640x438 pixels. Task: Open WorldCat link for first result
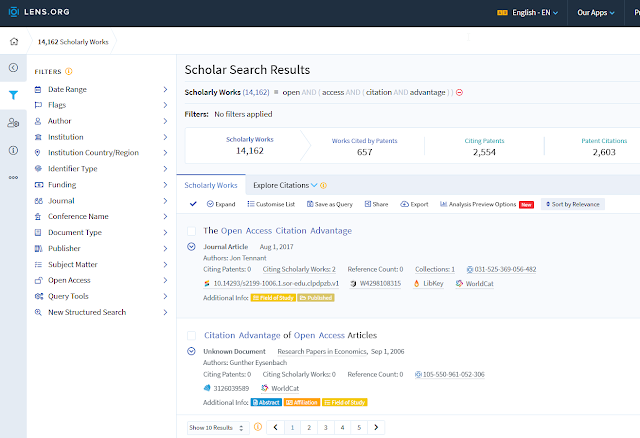(x=474, y=283)
